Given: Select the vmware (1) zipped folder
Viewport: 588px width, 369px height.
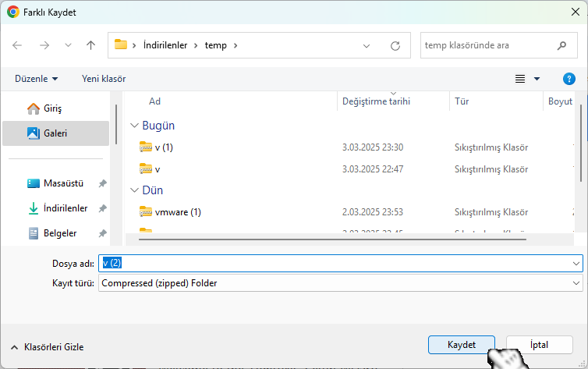Looking at the screenshot, I should point(178,212).
